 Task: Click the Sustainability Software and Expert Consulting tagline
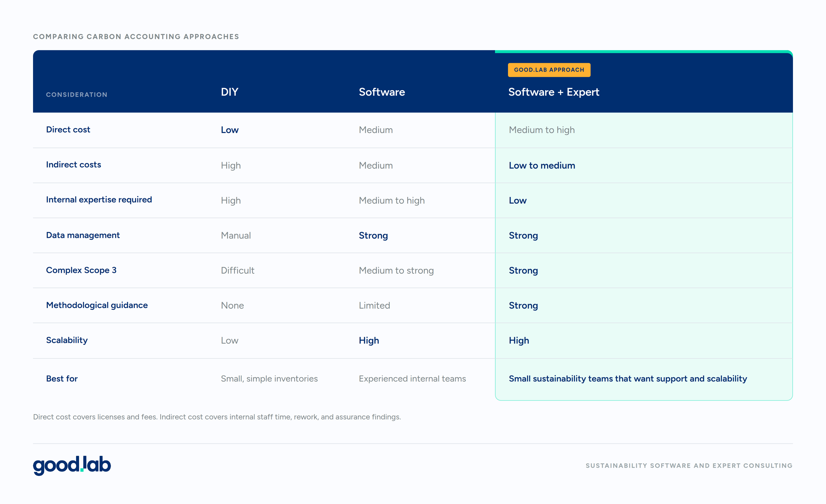[x=689, y=465]
